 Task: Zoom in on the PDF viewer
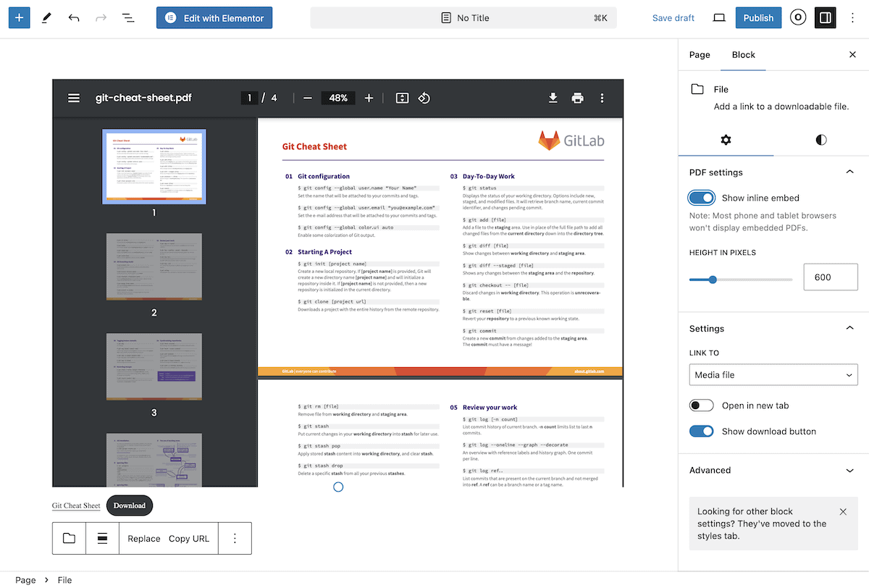pyautogui.click(x=369, y=98)
